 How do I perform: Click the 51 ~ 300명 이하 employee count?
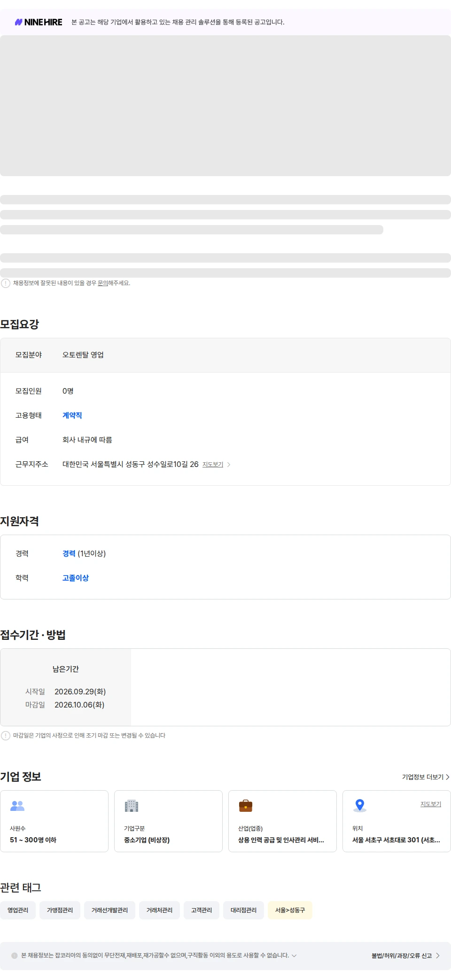33,840
